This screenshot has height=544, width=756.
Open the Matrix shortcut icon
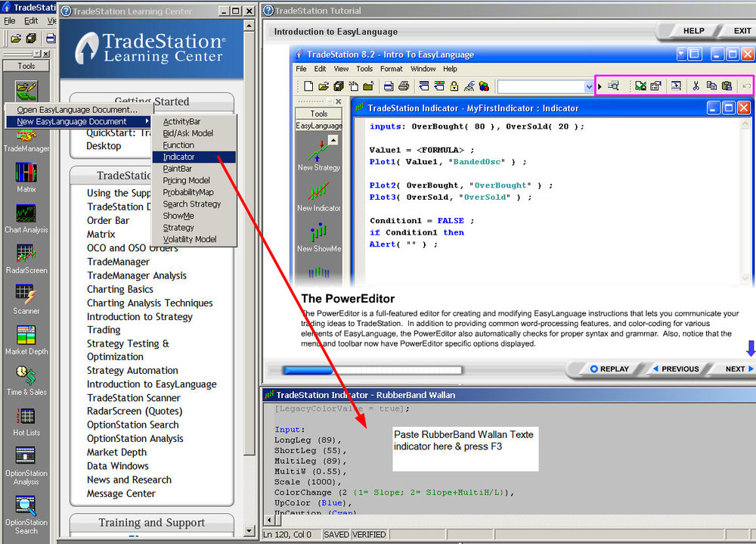pyautogui.click(x=26, y=173)
